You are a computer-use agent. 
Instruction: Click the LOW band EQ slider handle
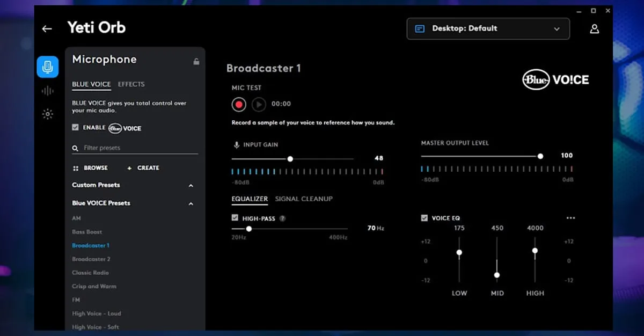459,253
